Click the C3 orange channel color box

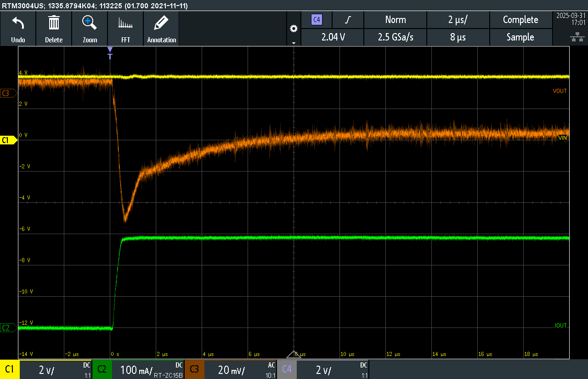[194, 369]
